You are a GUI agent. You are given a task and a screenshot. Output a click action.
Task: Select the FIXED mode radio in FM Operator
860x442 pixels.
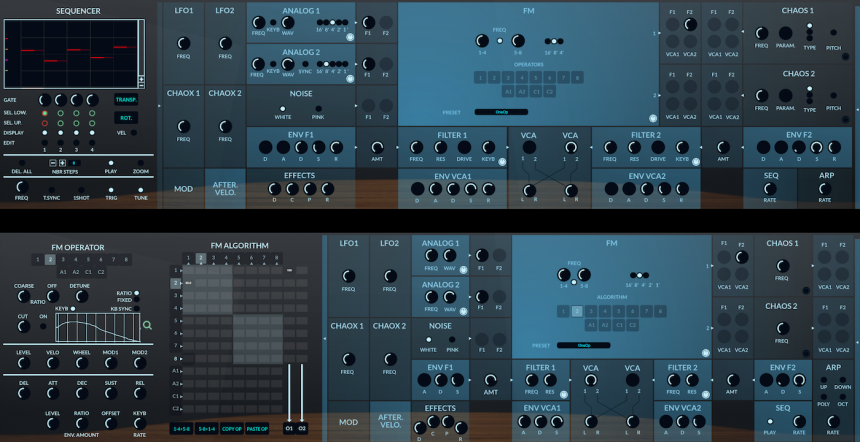(x=137, y=300)
